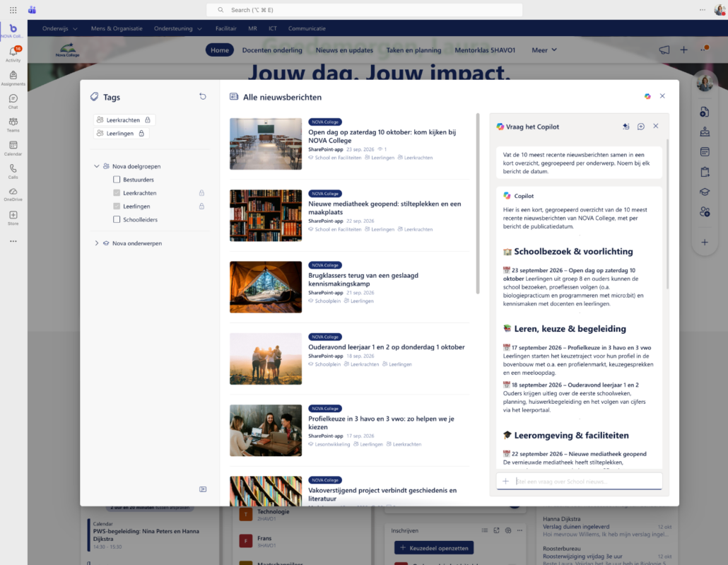This screenshot has width=728, height=565.
Task: Open the Open dag op zaterdag article
Action: pyautogui.click(x=382, y=136)
